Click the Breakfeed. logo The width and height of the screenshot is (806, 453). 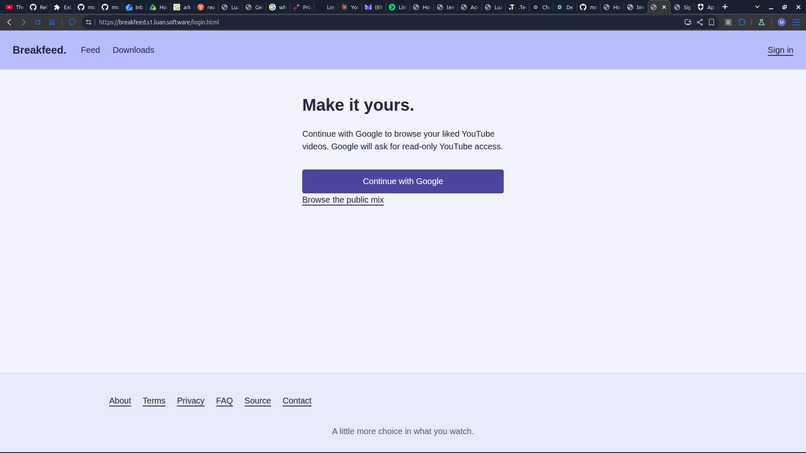click(40, 50)
